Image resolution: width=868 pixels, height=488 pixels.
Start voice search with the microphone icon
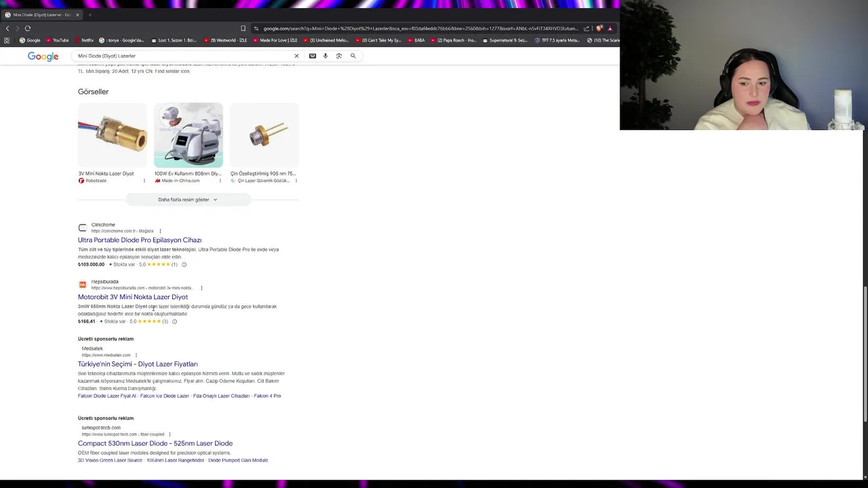click(x=325, y=56)
